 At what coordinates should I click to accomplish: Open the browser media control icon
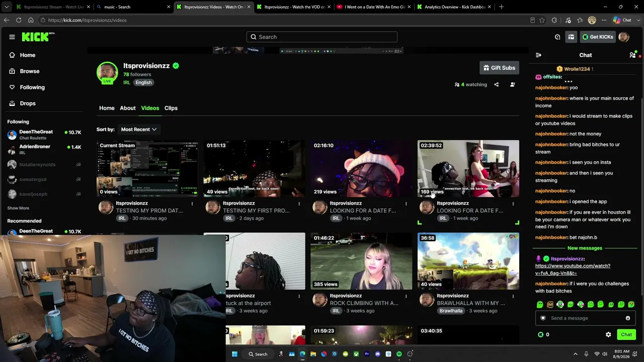tap(568, 20)
